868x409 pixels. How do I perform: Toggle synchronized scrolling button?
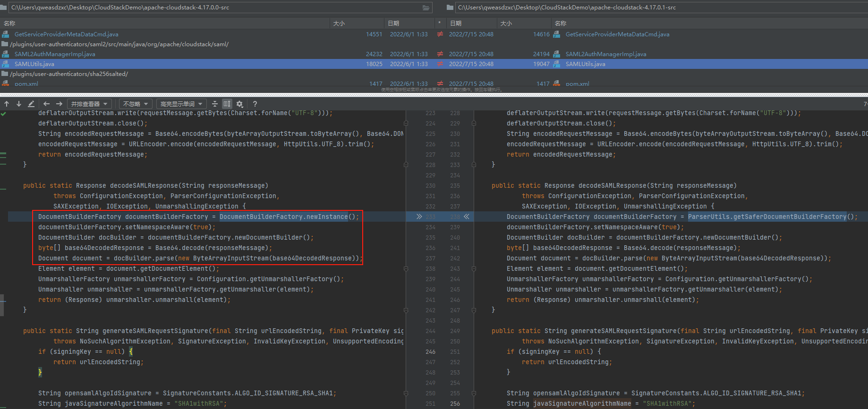[227, 104]
